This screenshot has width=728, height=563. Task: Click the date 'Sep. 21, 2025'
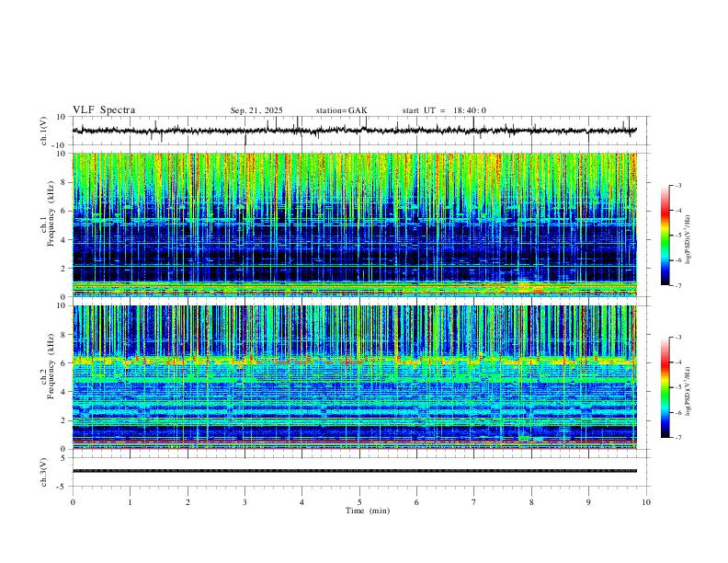(x=256, y=110)
